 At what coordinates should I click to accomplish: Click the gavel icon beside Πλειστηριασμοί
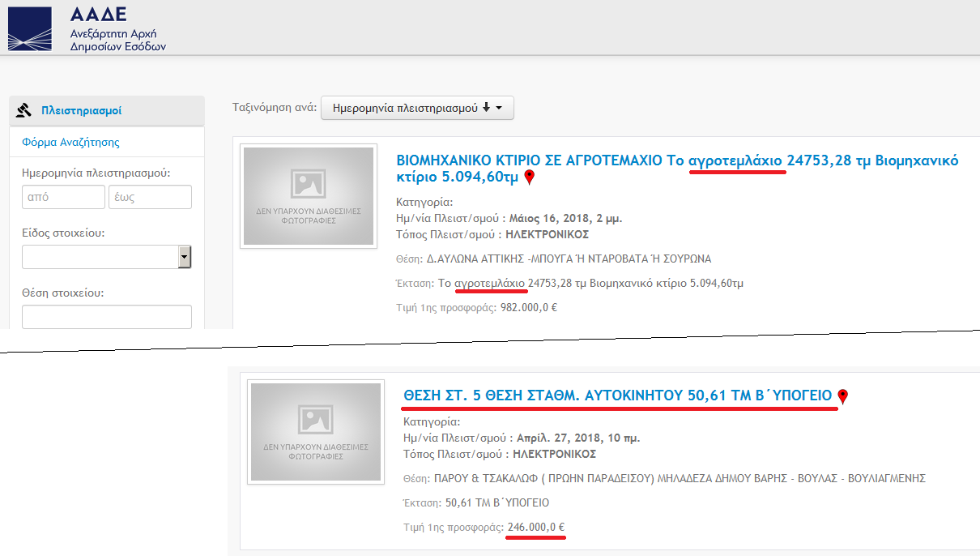pyautogui.click(x=23, y=111)
